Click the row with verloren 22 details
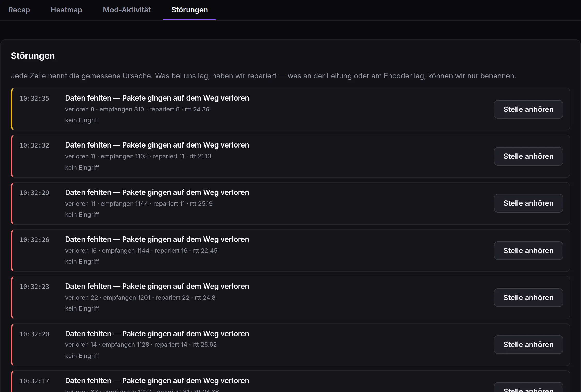This screenshot has height=392, width=581. point(290,298)
